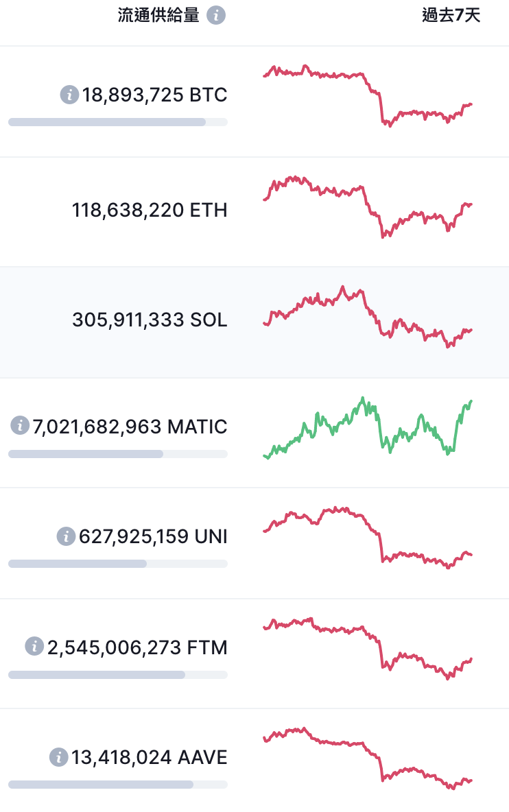Open the SOL 7-day price chart
Image resolution: width=509 pixels, height=812 pixels.
click(x=368, y=316)
